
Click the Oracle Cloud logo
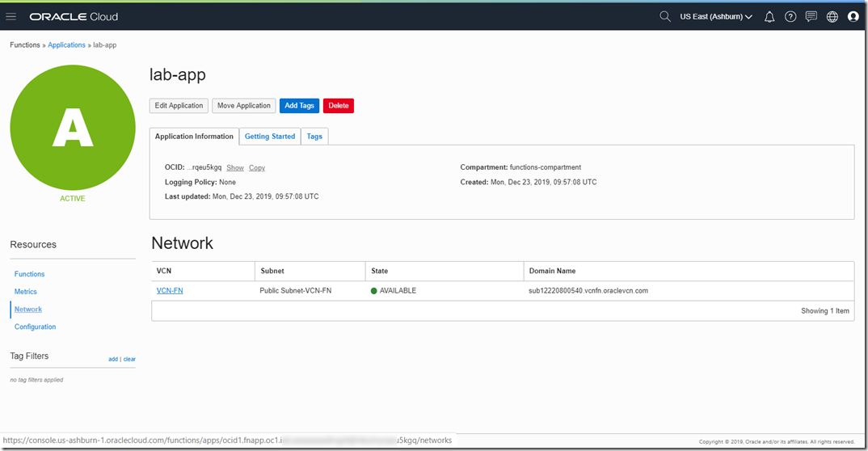[74, 17]
